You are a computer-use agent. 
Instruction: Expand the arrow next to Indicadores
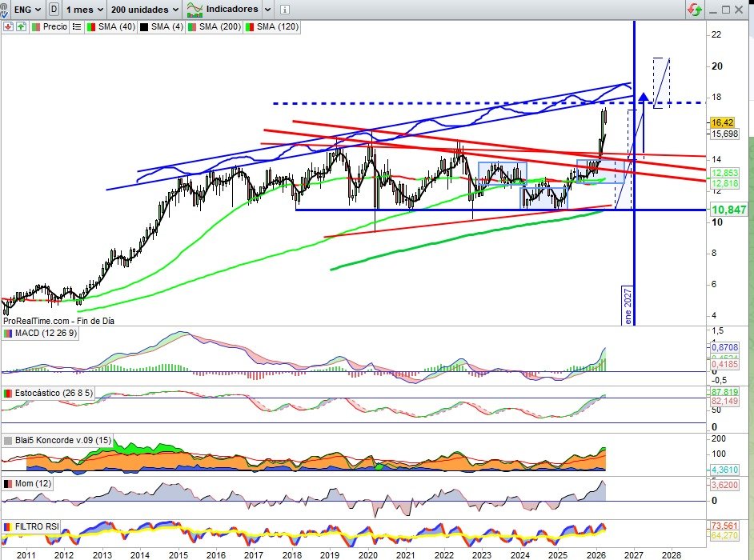click(x=268, y=10)
